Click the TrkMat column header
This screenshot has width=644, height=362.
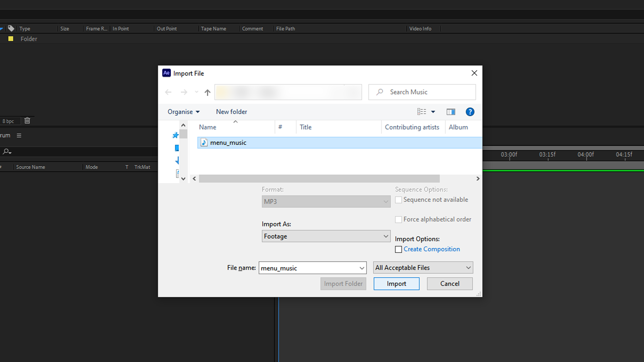point(142,167)
